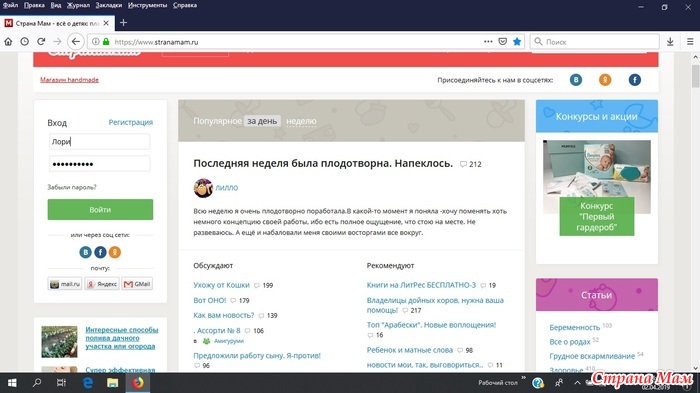Open 'Книги на ЛитРес БЕСПЛАТНО-3' link
Screen dimensions: 700x393
[421, 285]
